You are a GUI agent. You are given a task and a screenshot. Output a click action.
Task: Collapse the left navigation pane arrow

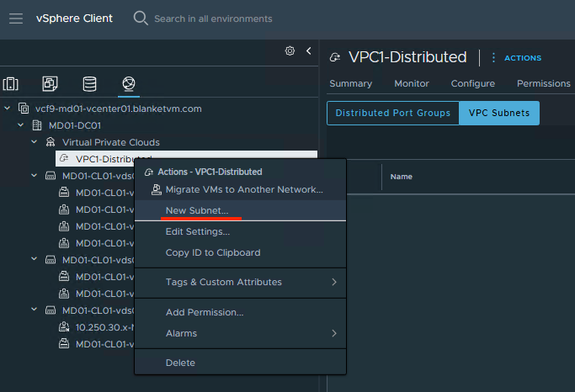click(308, 51)
